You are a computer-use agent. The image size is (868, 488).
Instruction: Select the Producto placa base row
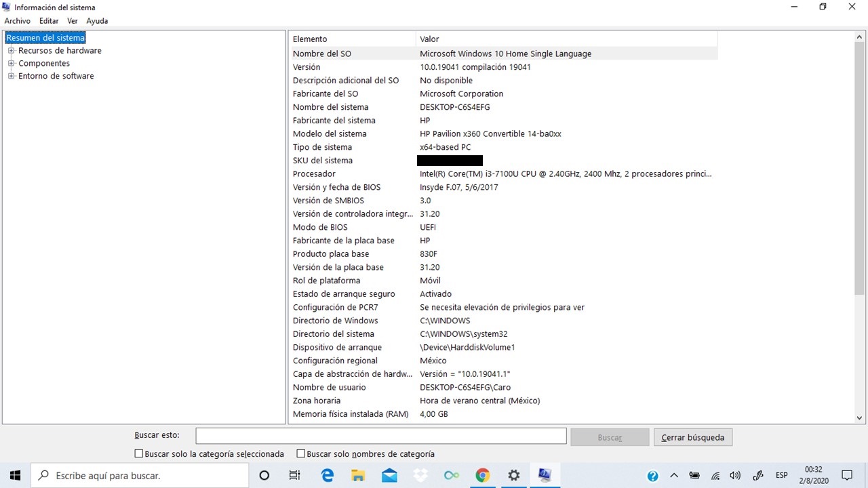pyautogui.click(x=503, y=254)
